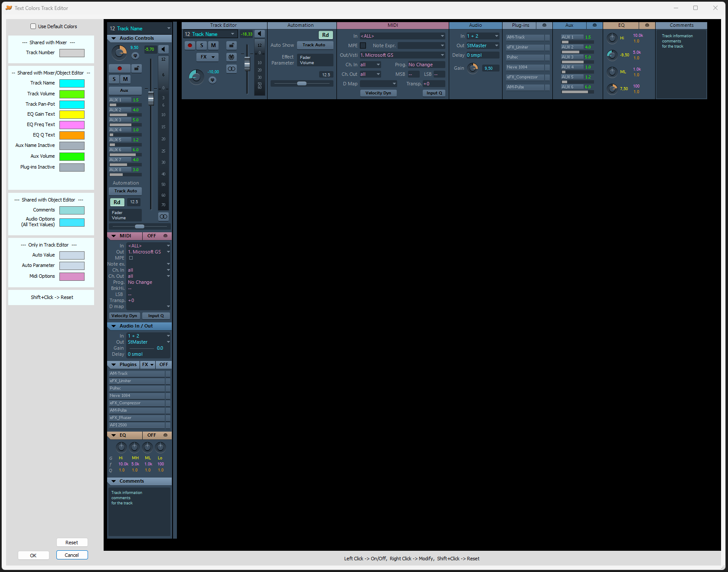Click the ML band knob in the horizontal EQ
This screenshot has height=572, width=728.
click(612, 72)
